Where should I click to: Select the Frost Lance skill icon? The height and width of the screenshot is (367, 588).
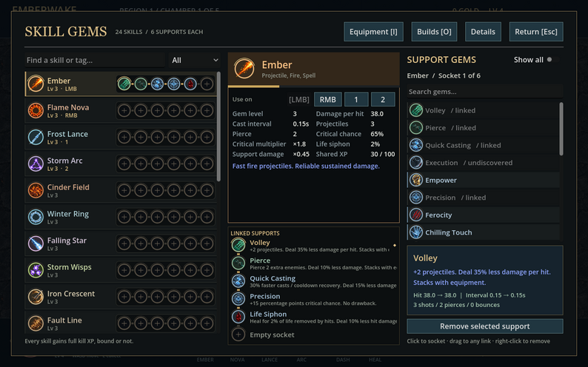point(36,138)
